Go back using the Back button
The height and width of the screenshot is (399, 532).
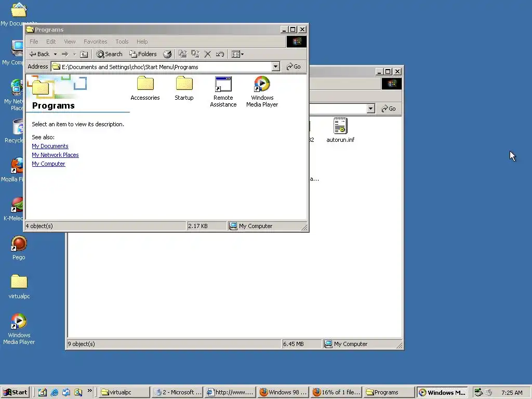[x=39, y=54]
